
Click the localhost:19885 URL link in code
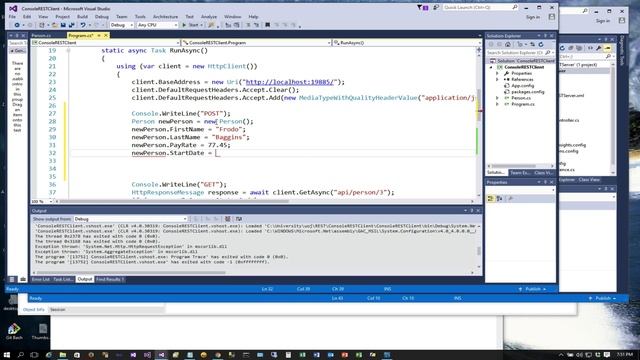pos(290,82)
